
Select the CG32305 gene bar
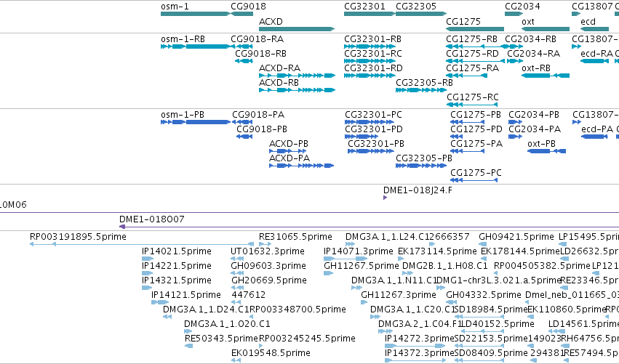pyautogui.click(x=421, y=14)
